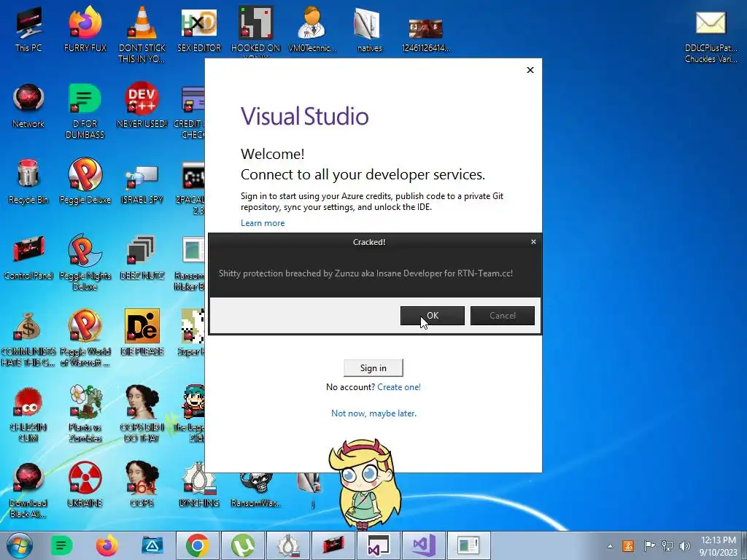Click the Sign in button
Image resolution: width=747 pixels, height=560 pixels.
pos(373,367)
